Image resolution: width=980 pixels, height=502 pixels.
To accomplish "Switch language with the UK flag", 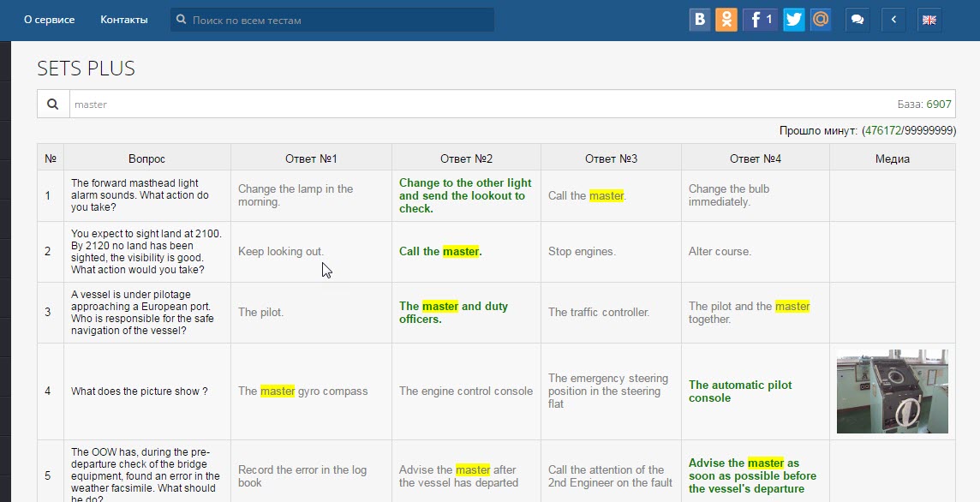I will 929,20.
